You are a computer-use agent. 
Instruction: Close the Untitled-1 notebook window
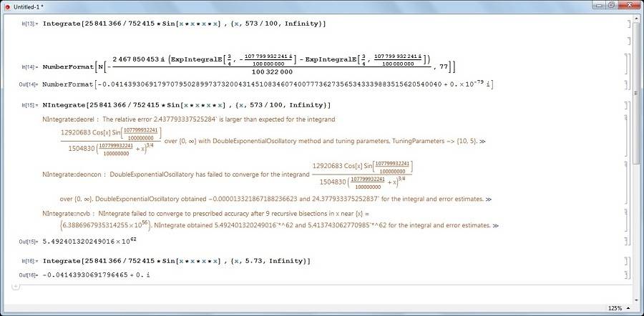coord(628,5)
